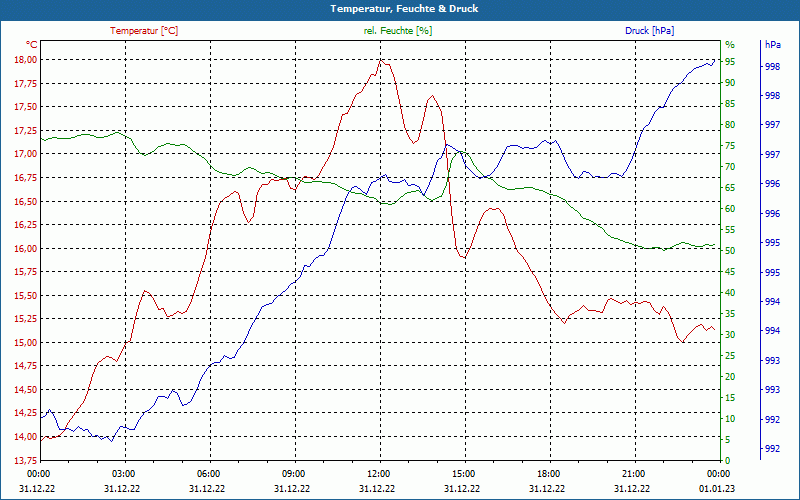
Task: Click the 85 humidity axis tick label
Action: coord(731,104)
